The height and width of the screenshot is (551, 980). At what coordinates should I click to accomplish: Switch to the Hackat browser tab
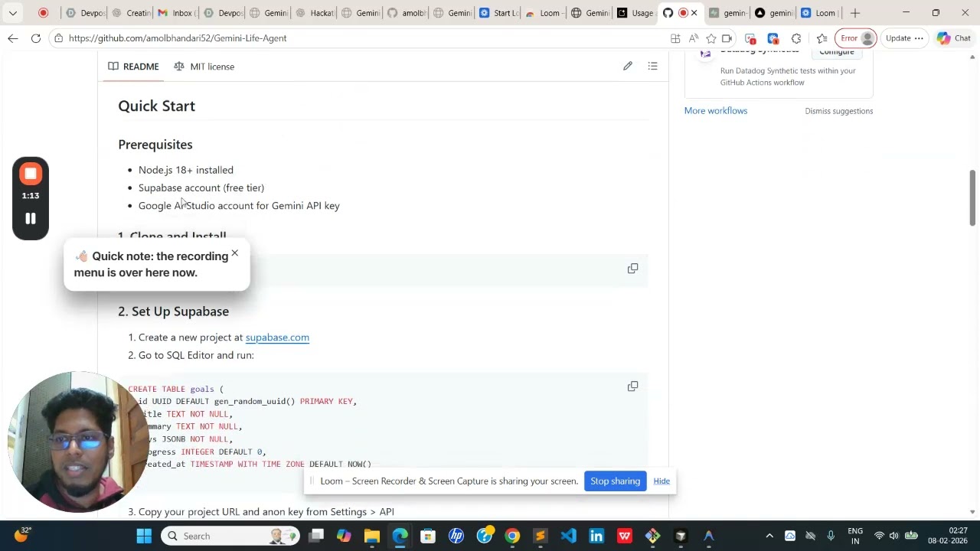[315, 13]
